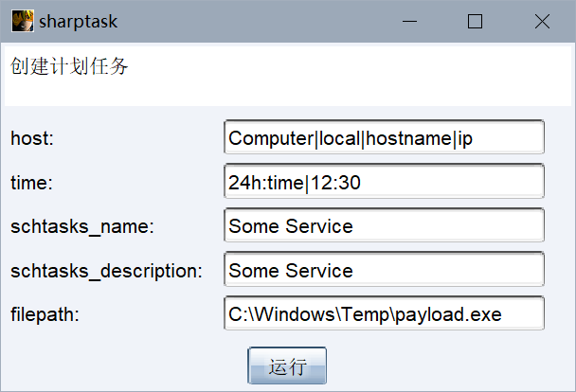This screenshot has width=576, height=392.
Task: Click the sharptask window title text
Action: [x=79, y=21]
